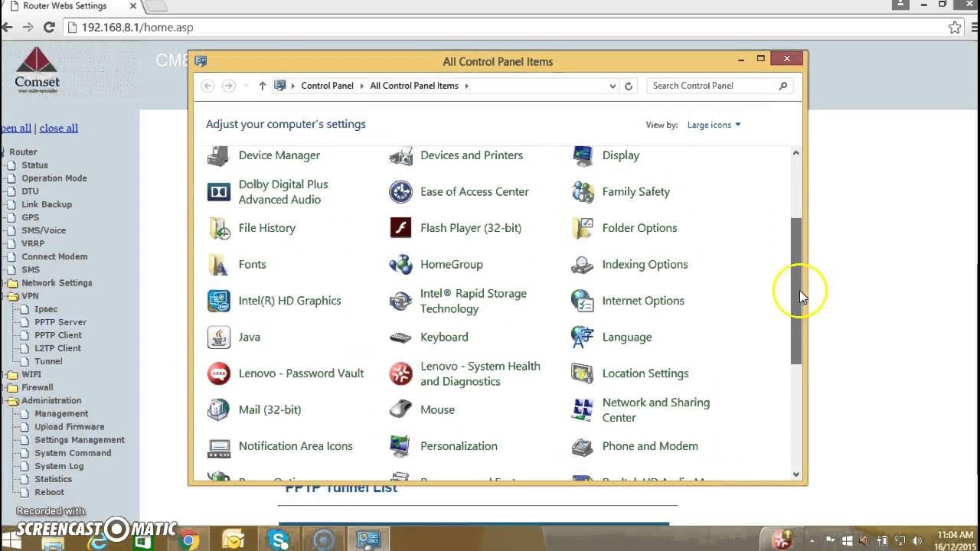Viewport: 980px width, 551px height.
Task: Open Ease of Access Center icon
Action: tap(400, 192)
